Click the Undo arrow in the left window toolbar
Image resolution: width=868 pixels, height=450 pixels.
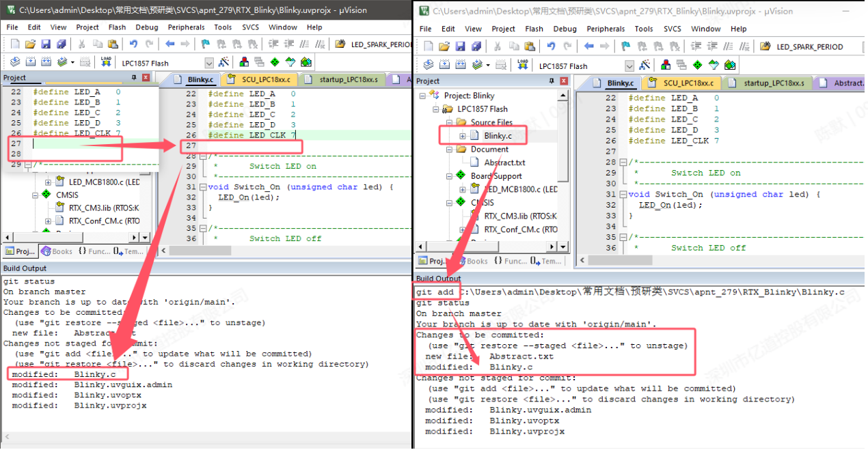[x=133, y=44]
